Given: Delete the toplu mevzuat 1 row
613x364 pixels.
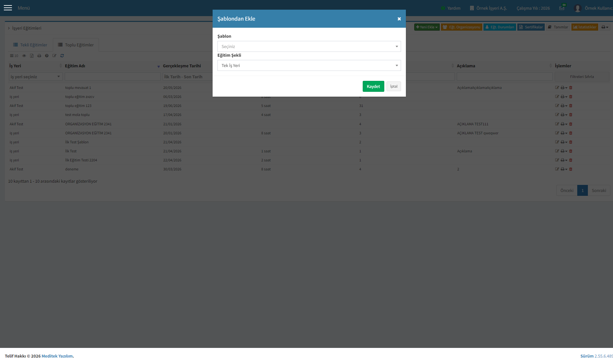Looking at the screenshot, I should tap(570, 88).
